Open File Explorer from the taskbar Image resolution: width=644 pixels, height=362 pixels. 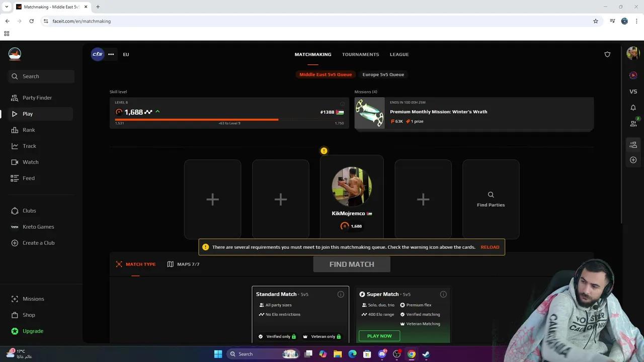(338, 354)
